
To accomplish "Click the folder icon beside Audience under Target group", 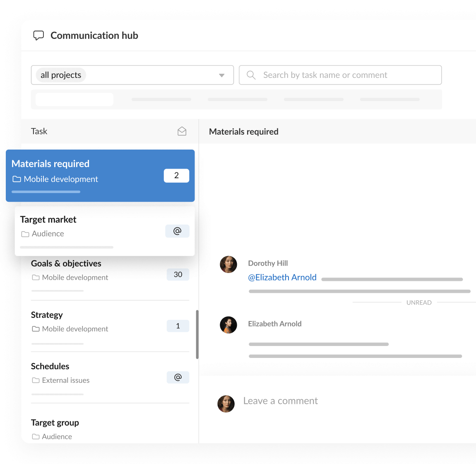I will 35,436.
